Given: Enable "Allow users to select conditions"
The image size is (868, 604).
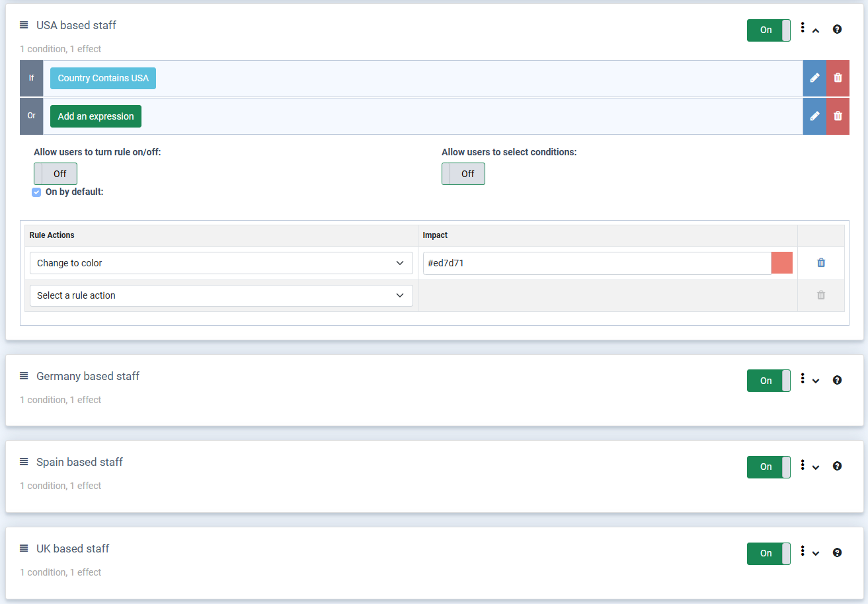Looking at the screenshot, I should pyautogui.click(x=463, y=173).
